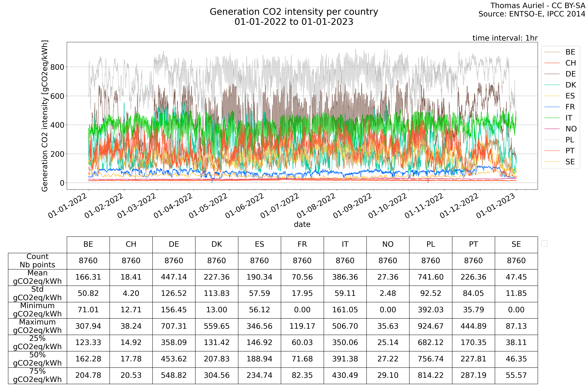Click the SE 75% value 55.57
The image size is (588, 392).
(516, 375)
